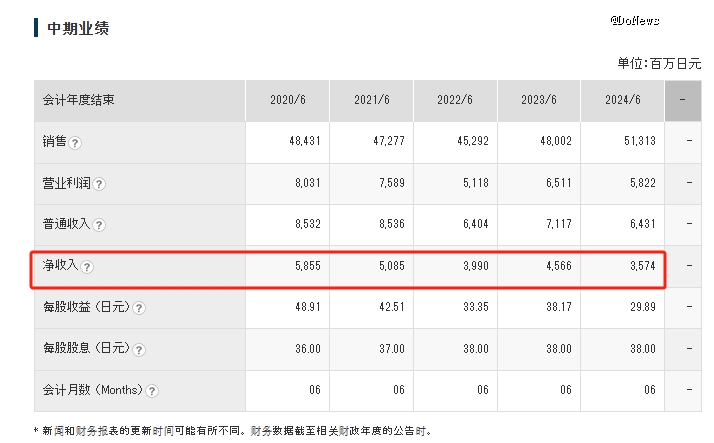Select the 2020/6 net income value 5,855
Screen dimensions: 714x443
pyautogui.click(x=305, y=267)
